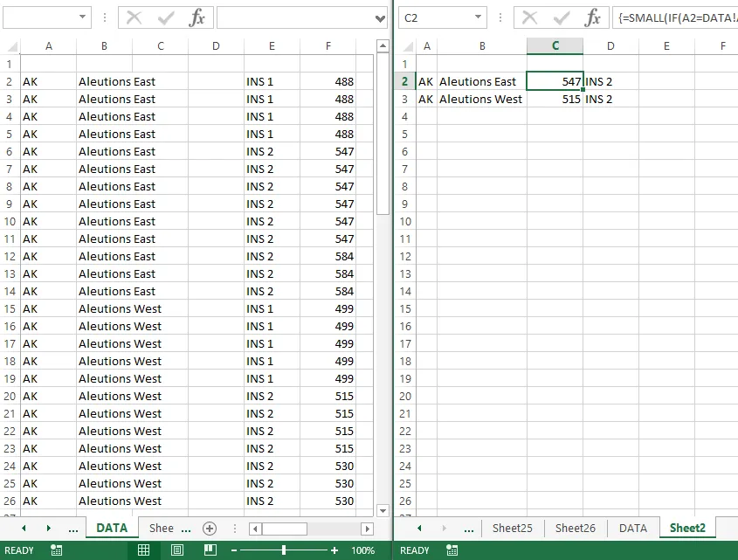The height and width of the screenshot is (560, 738).
Task: Go to previous sheet tab in right window
Action: (419, 529)
